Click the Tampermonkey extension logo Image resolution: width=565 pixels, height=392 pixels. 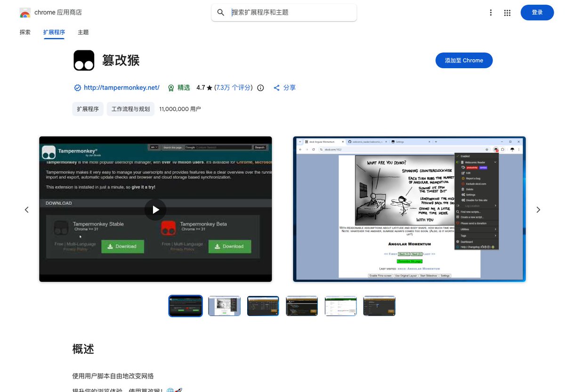[x=84, y=60]
